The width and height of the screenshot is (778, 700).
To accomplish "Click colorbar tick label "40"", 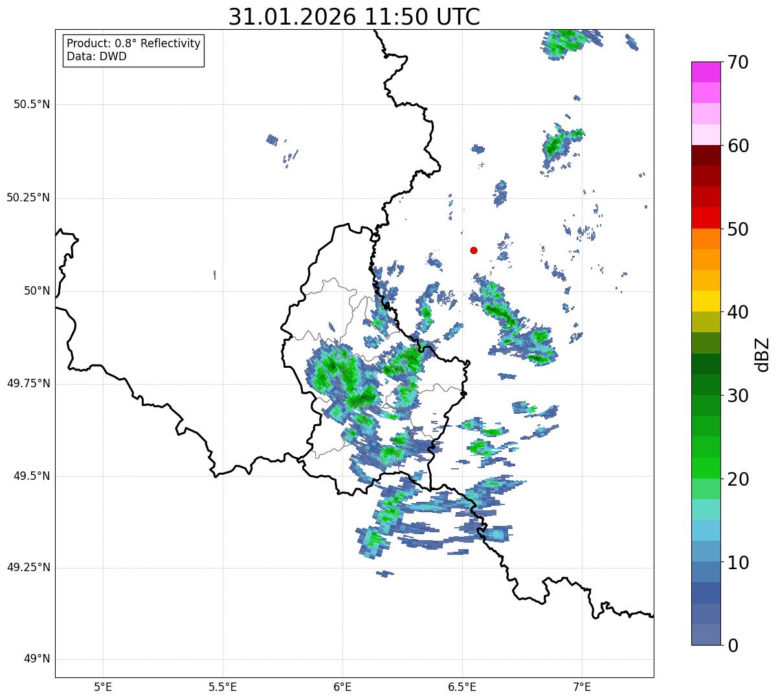I will point(738,312).
